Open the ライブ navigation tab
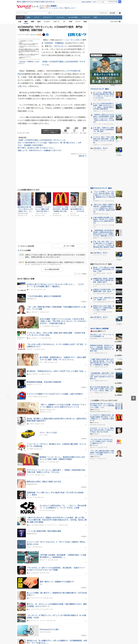 tap(37, 17)
